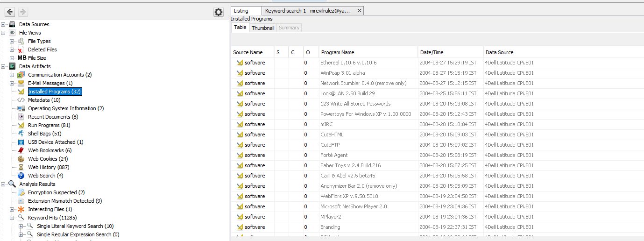Click the File Views eye icon

[12, 33]
